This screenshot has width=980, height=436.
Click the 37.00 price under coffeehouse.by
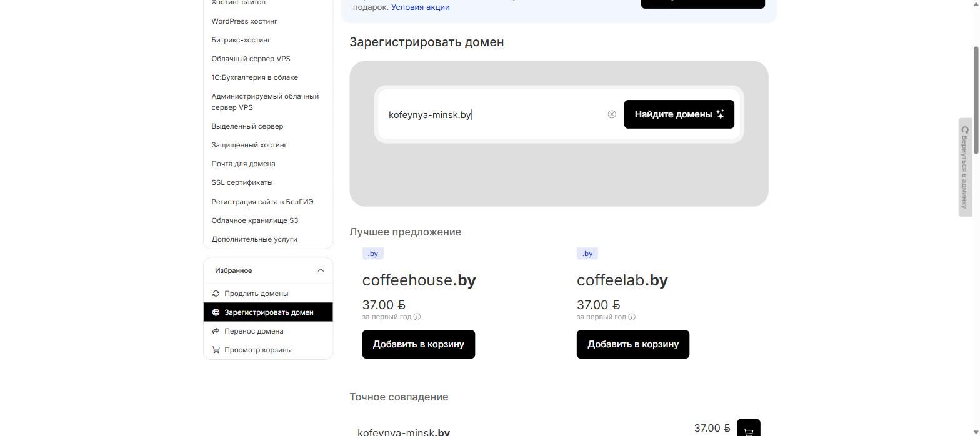[x=384, y=305]
